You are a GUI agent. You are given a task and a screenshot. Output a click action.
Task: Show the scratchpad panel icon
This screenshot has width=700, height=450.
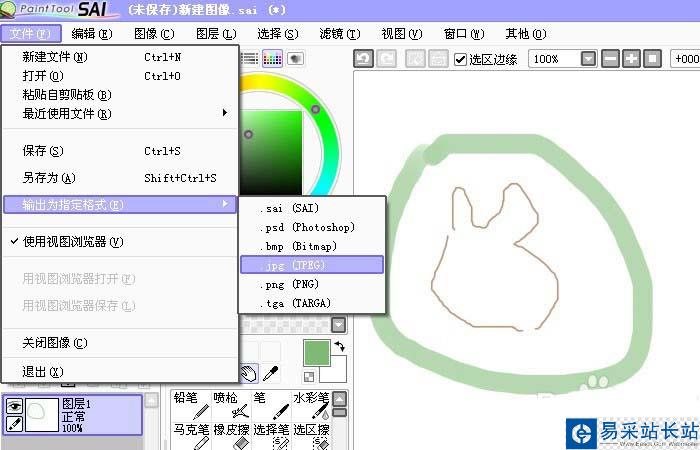pos(295,58)
